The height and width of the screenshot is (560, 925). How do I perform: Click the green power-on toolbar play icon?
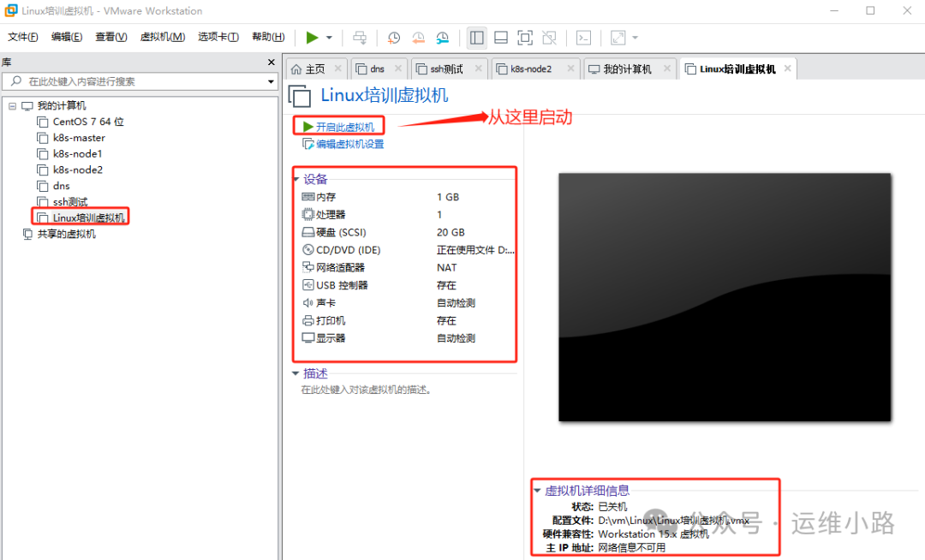(x=312, y=38)
